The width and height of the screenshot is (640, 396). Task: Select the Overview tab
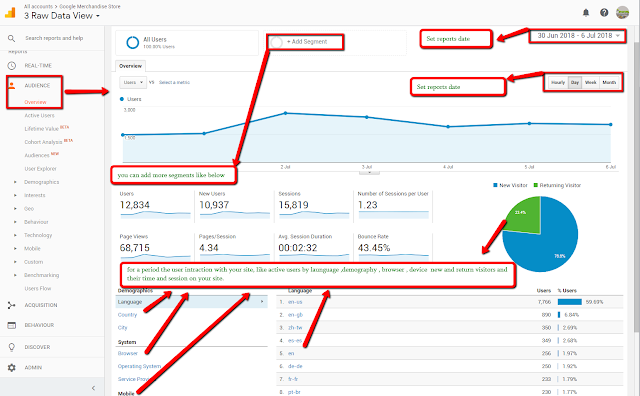(130, 66)
